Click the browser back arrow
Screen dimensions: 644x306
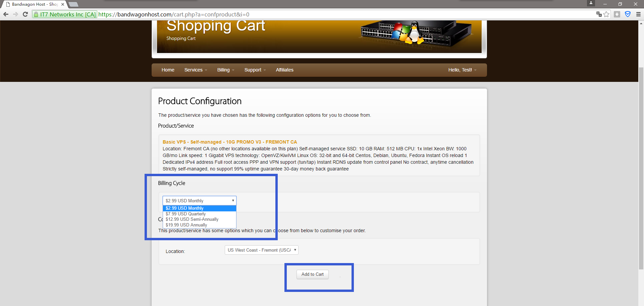coord(6,14)
